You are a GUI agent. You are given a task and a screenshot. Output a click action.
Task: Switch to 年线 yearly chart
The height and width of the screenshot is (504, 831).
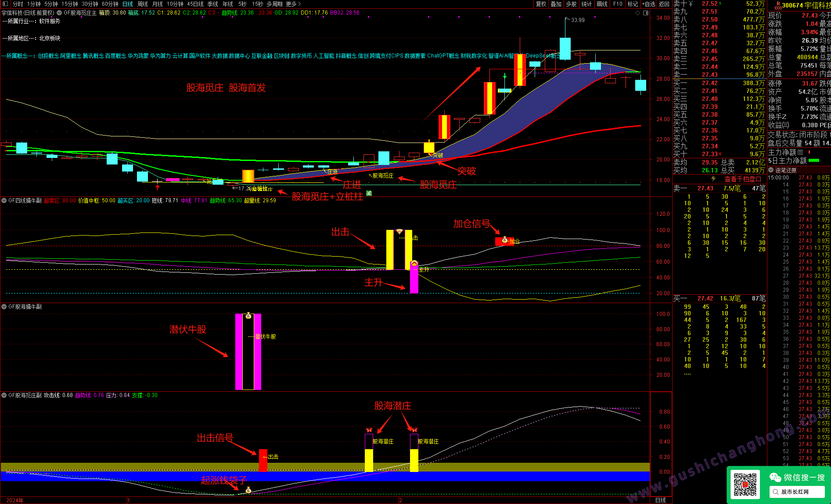coord(227,4)
